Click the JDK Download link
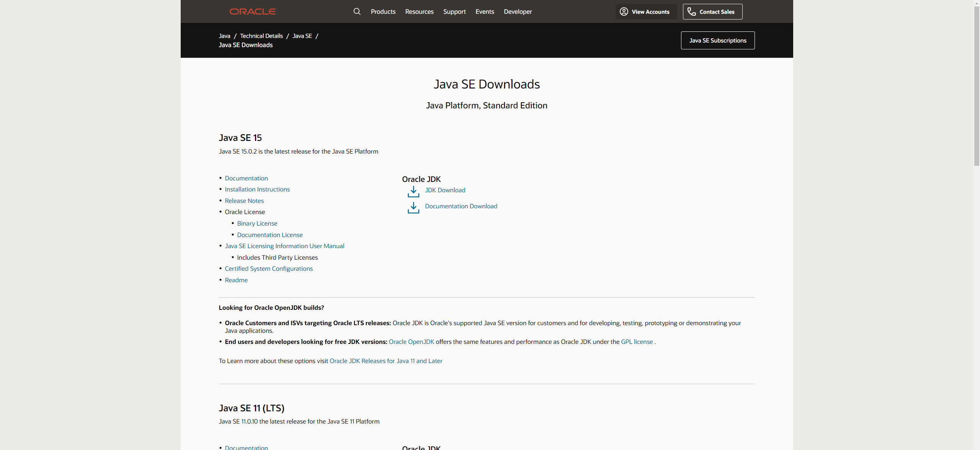 pos(445,190)
